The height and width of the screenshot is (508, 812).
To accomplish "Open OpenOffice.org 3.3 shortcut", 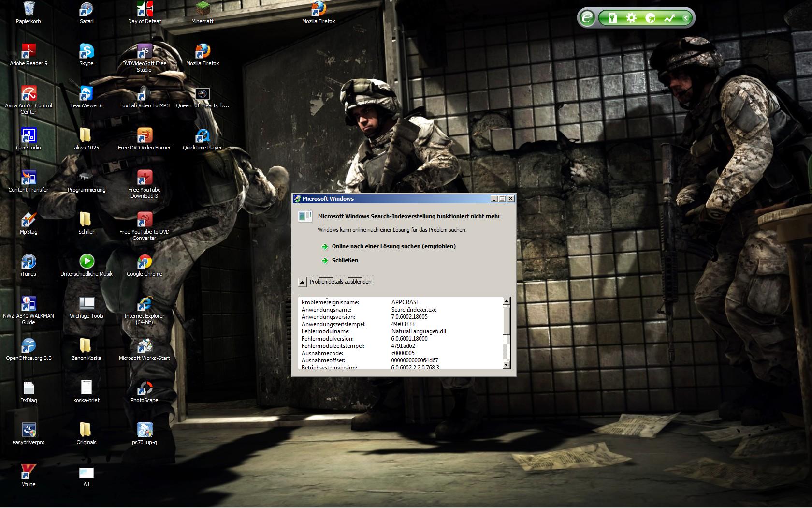I will point(29,346).
